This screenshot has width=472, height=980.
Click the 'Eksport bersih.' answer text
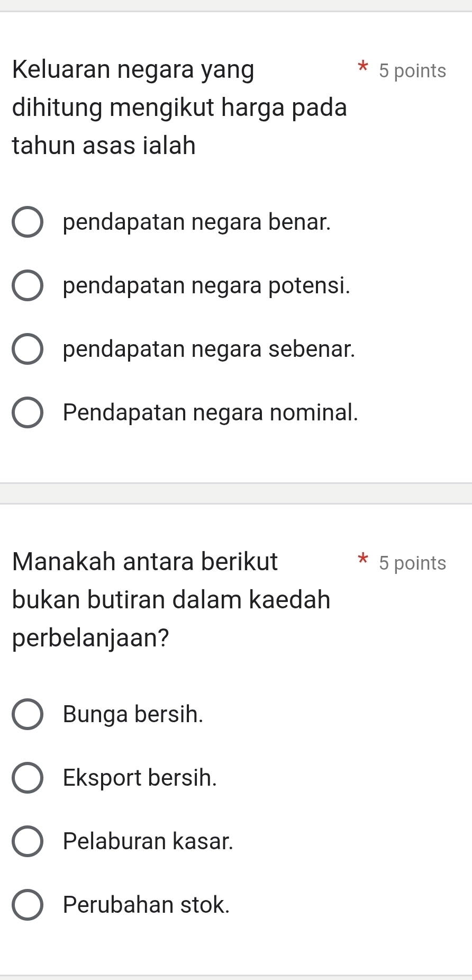pos(140,778)
